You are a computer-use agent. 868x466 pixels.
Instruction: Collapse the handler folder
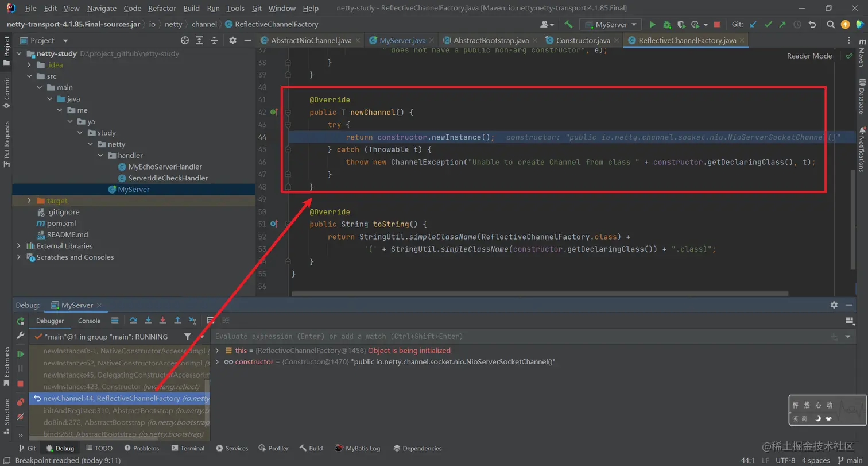[x=100, y=156]
